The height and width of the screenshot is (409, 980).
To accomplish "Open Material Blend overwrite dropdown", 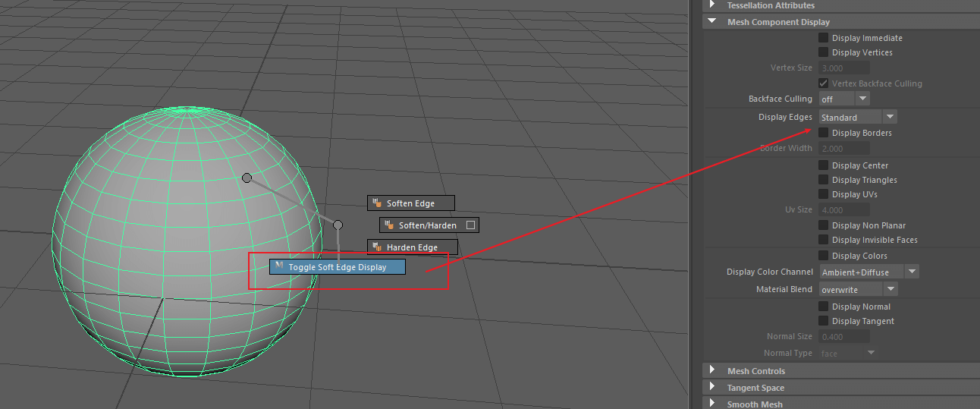I will 858,289.
